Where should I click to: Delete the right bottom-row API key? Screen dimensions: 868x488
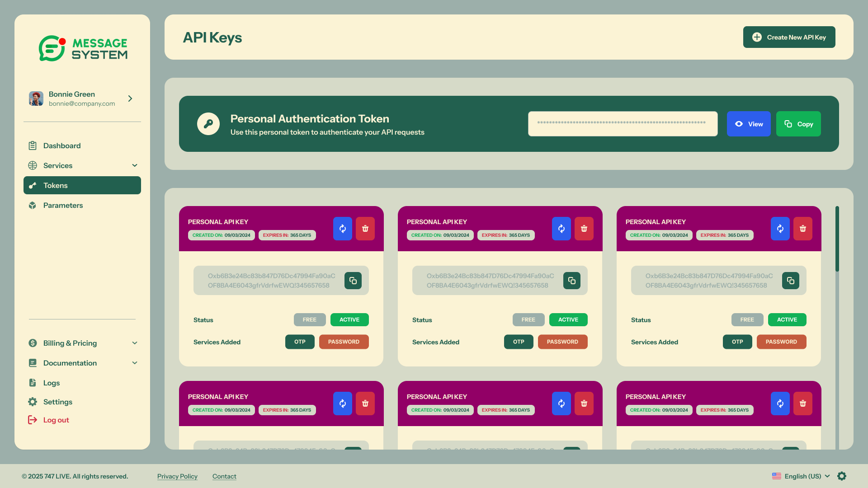803,404
